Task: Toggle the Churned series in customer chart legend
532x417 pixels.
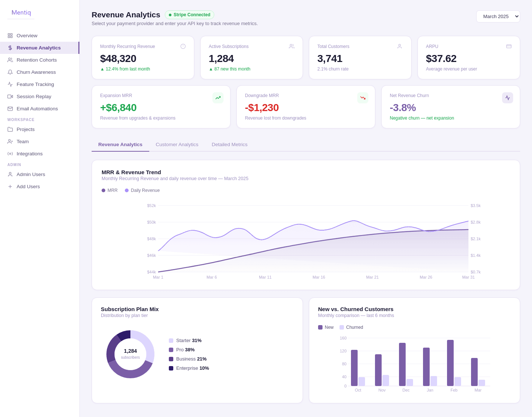Action: coord(351,327)
